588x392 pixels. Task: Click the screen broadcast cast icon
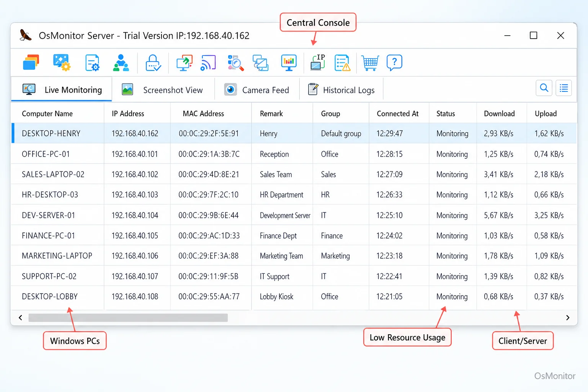[x=208, y=63]
